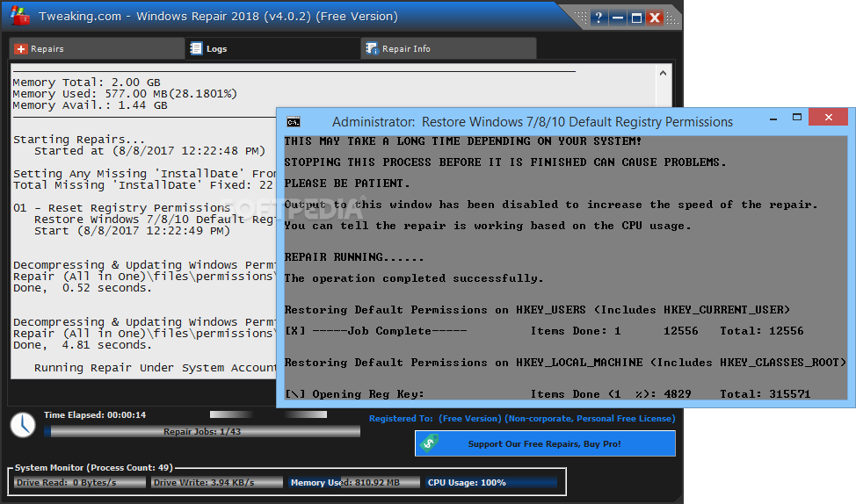
Task: Click 'PLEASE BE PATIENT.' console line
Action: coord(346,184)
